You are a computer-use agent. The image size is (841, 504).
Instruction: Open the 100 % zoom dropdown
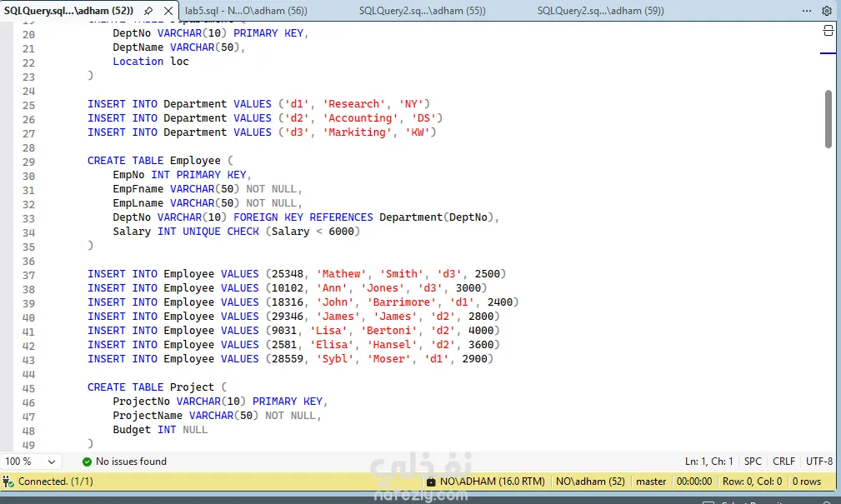(x=30, y=462)
